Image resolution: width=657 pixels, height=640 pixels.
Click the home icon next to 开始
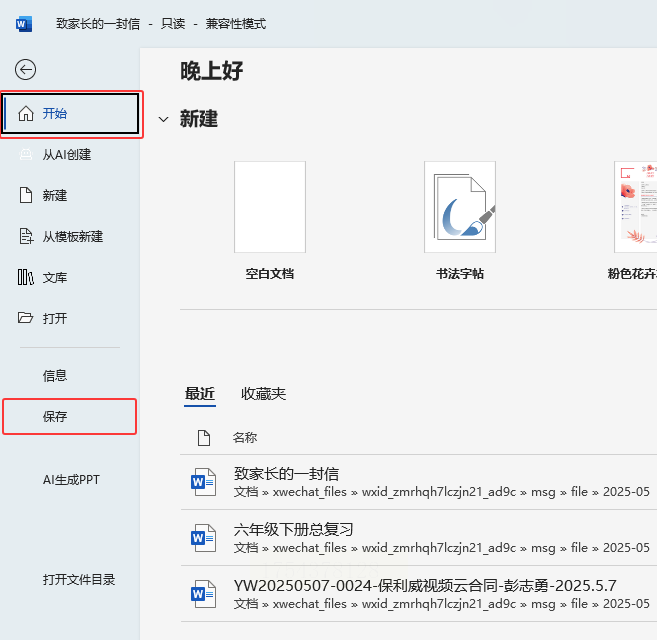tap(26, 113)
